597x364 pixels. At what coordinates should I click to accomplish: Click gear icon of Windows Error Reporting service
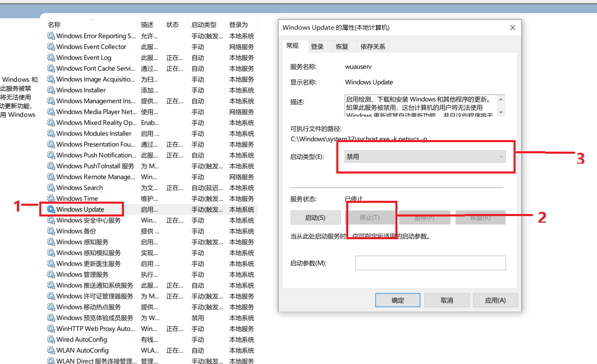point(51,36)
